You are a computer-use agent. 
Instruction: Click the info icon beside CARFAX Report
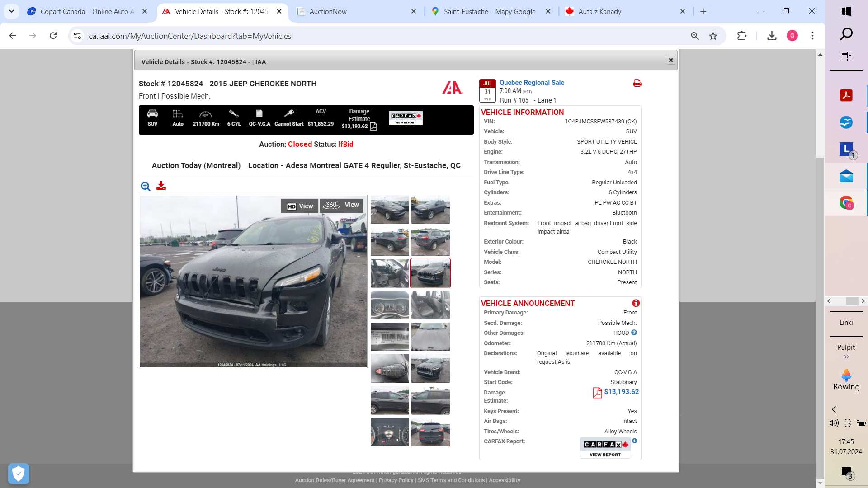635,441
